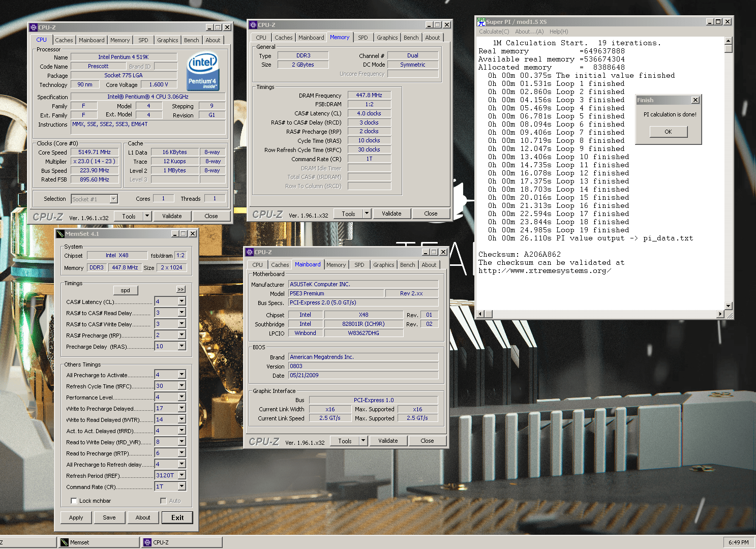Click the Apply button in MemSet
This screenshot has height=549, width=756.
pos(76,517)
